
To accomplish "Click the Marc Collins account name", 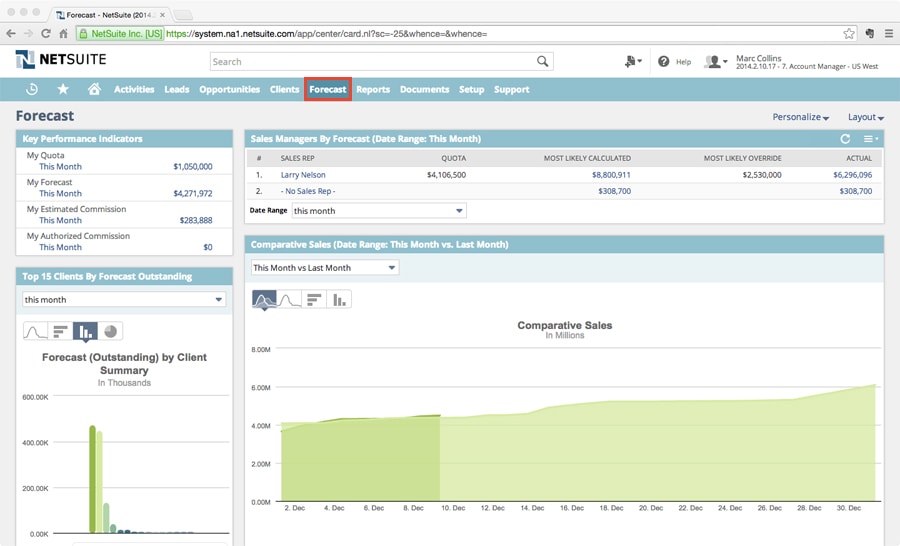I will click(758, 58).
